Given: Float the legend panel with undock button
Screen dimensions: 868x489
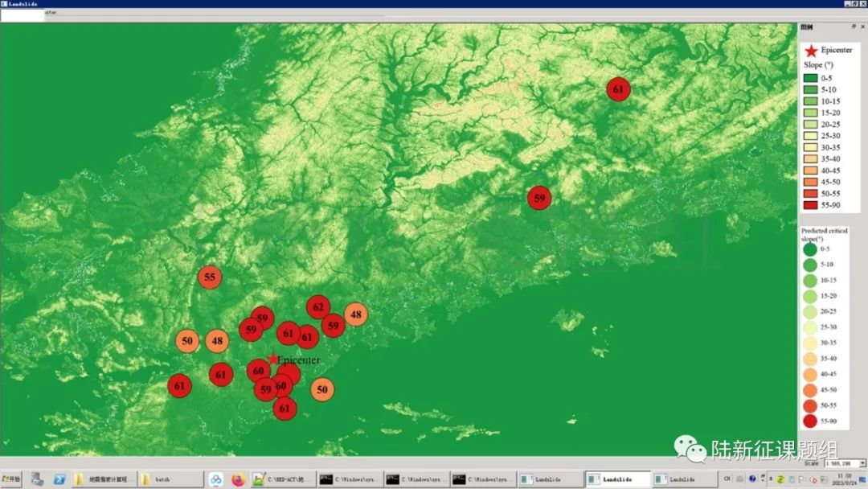Looking at the screenshot, I should point(854,27).
